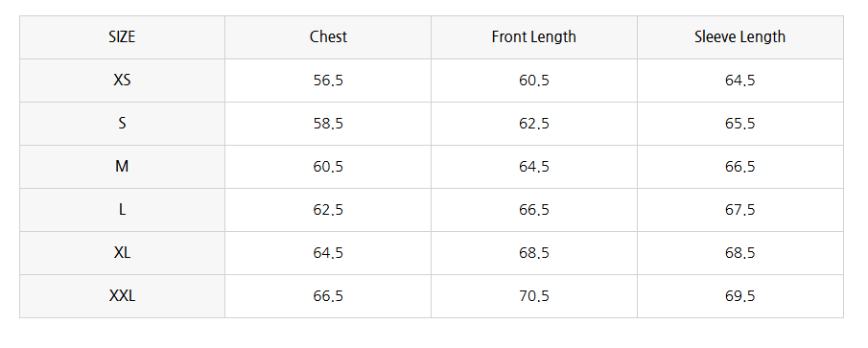This screenshot has height=348, width=868.
Task: Click the Front Length column header
Action: [x=533, y=37]
